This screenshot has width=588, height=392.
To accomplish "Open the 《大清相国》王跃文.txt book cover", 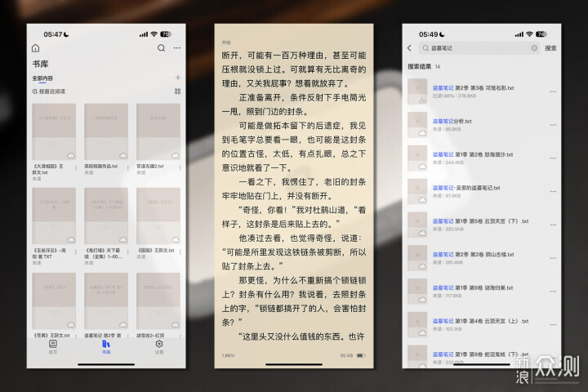I will pyautogui.click(x=54, y=131).
